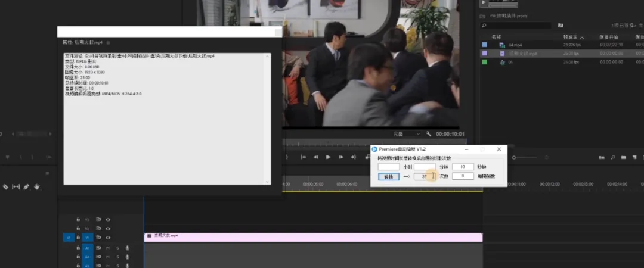
Task: Go to In point in program monitor
Action: (x=304, y=157)
